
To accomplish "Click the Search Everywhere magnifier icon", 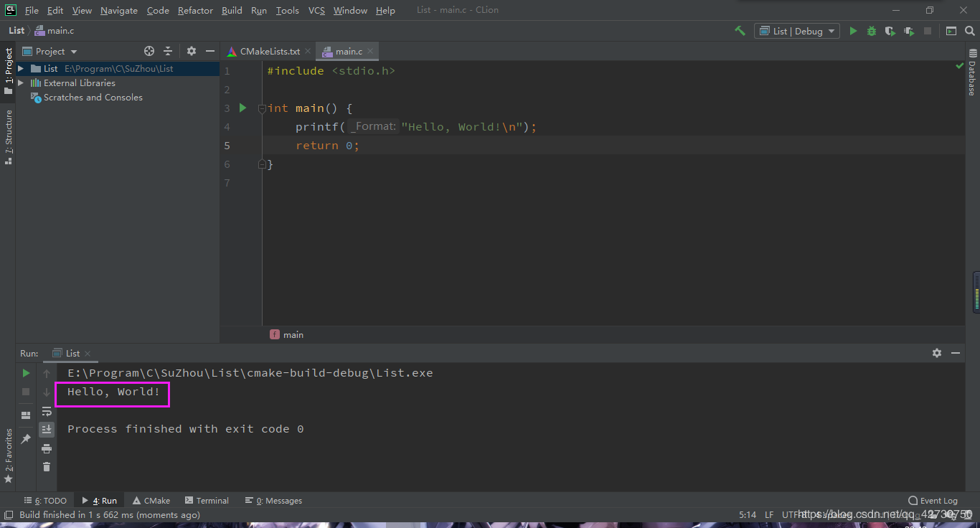I will pyautogui.click(x=969, y=31).
